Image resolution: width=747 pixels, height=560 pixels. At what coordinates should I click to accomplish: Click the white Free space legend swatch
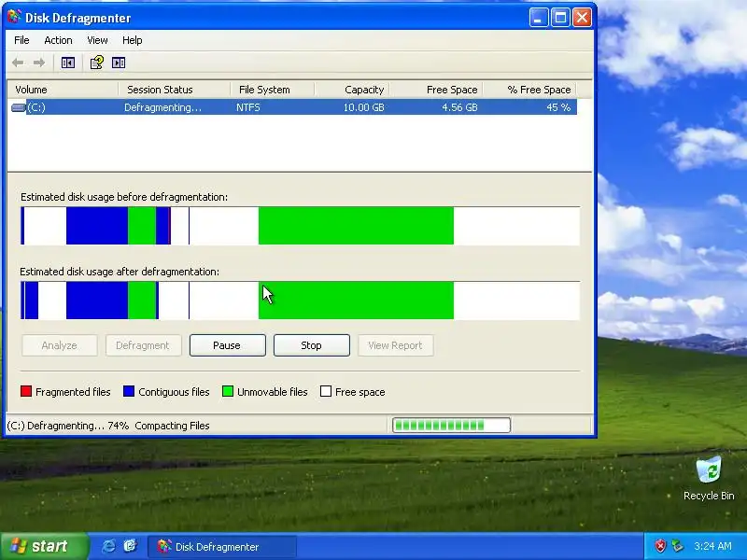[326, 391]
